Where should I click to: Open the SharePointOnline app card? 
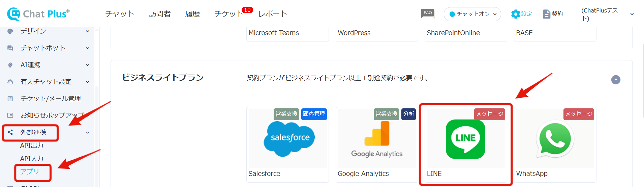[466, 34]
